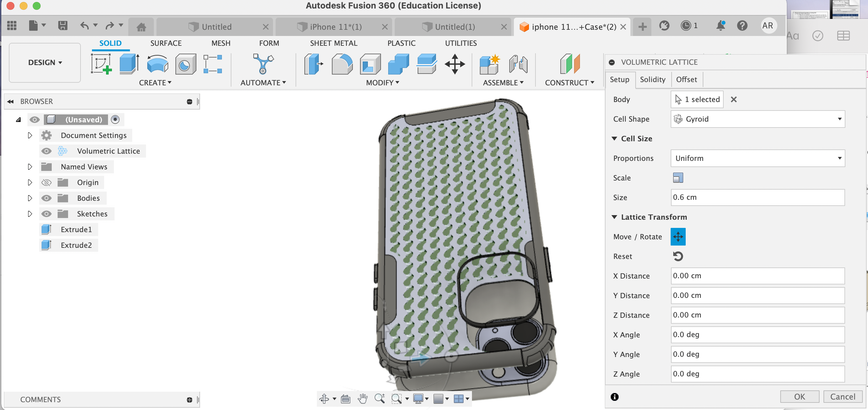868x410 pixels.
Task: Save the design with disk icon
Action: click(63, 26)
